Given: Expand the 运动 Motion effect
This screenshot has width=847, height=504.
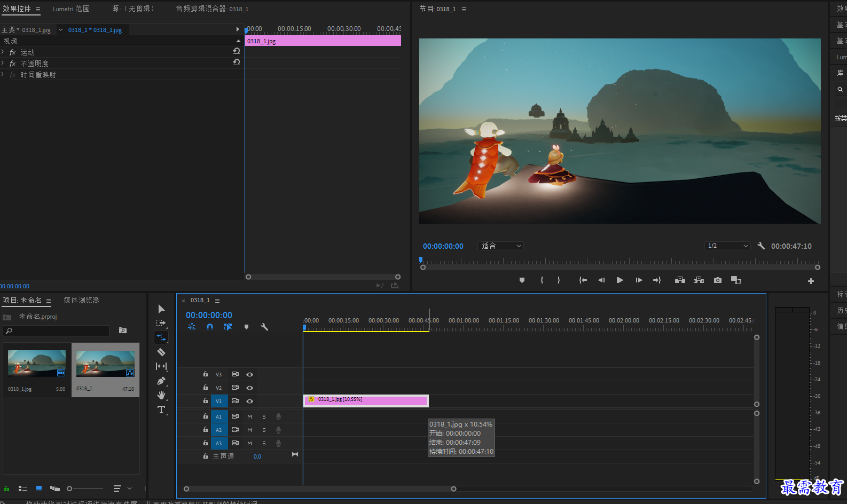Looking at the screenshot, I should click(x=3, y=52).
